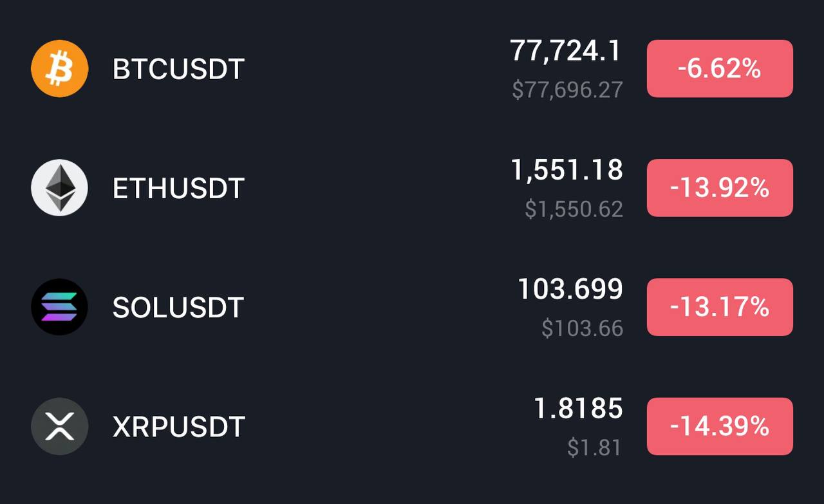824x504 pixels.
Task: Click the $103.66 USD value
Action: pyautogui.click(x=583, y=328)
